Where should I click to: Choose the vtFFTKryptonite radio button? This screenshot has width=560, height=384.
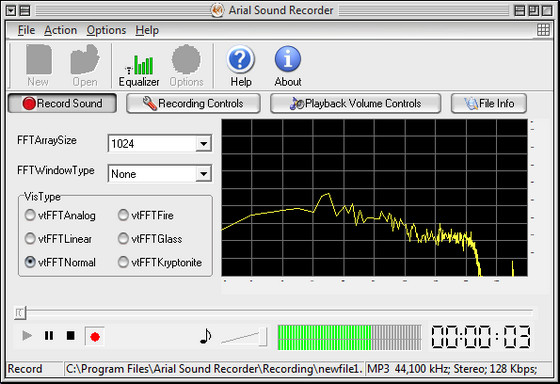[123, 262]
